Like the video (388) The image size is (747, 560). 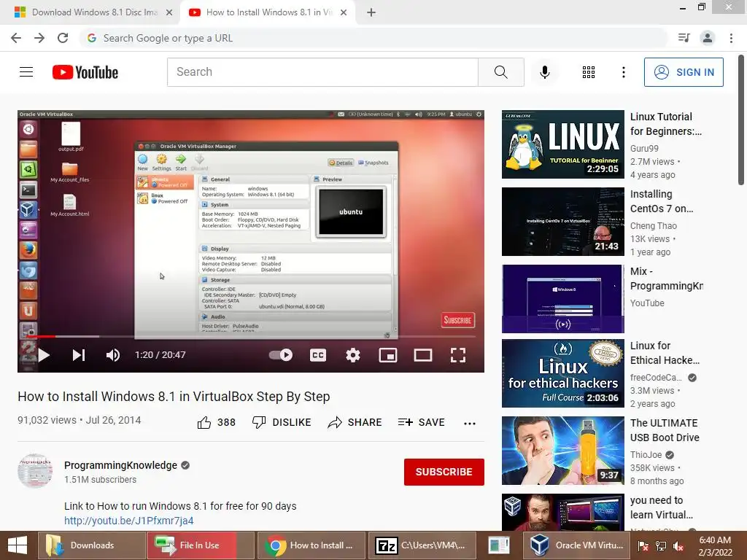point(216,422)
